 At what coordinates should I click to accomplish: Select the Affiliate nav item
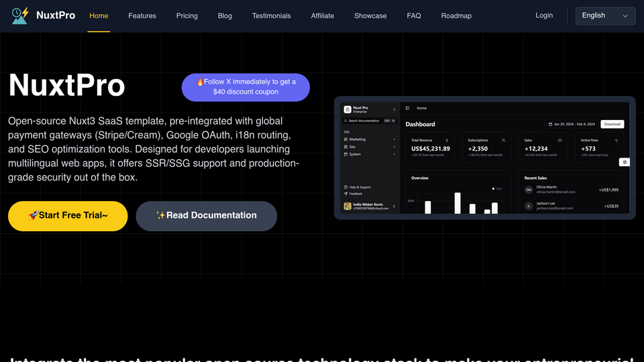323,15
